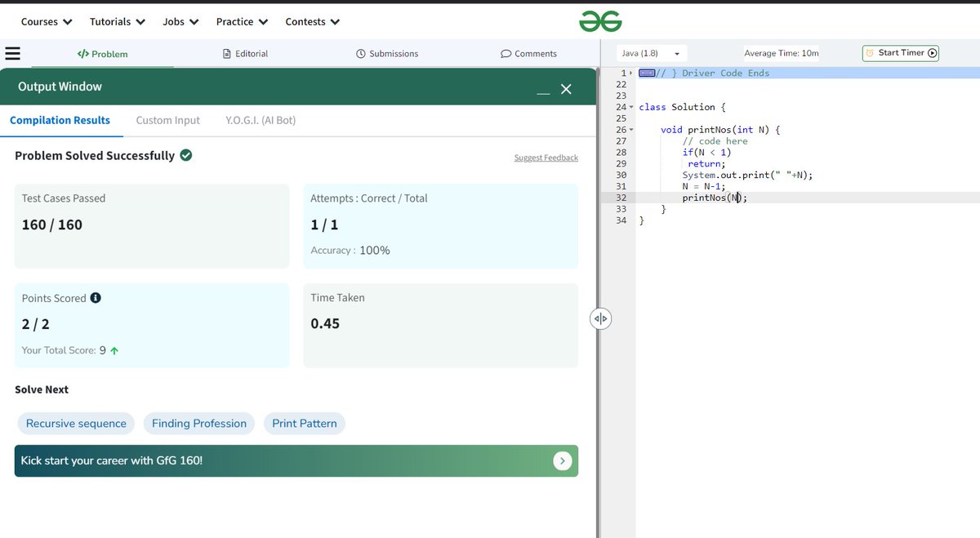Switch to the Submissions tab
The height and width of the screenshot is (538, 980).
coord(387,54)
